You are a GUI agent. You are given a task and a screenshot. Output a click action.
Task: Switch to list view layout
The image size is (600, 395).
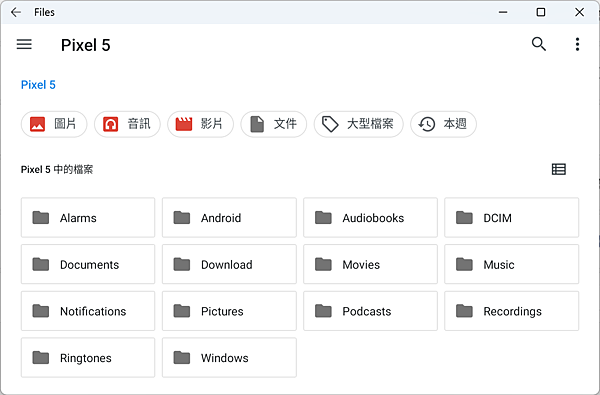(559, 169)
